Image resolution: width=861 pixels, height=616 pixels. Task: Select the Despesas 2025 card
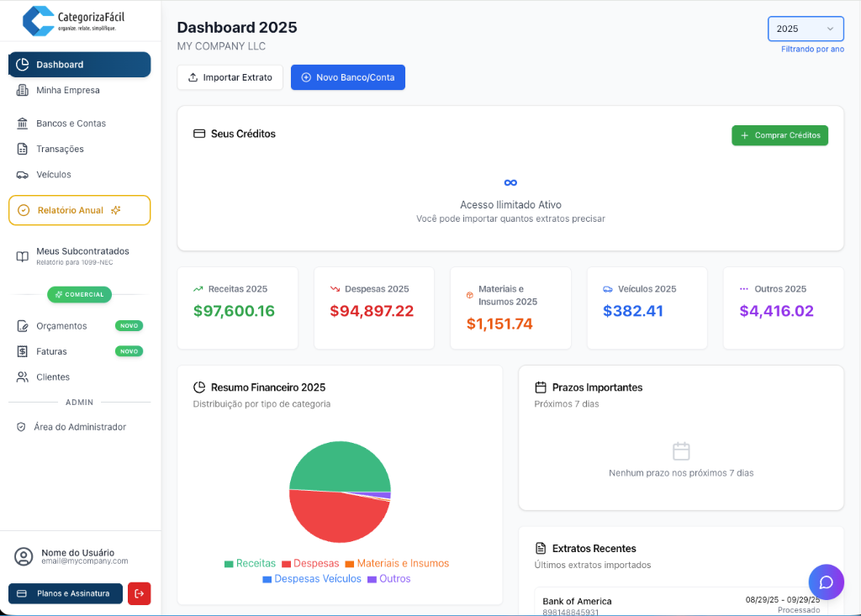(x=374, y=308)
